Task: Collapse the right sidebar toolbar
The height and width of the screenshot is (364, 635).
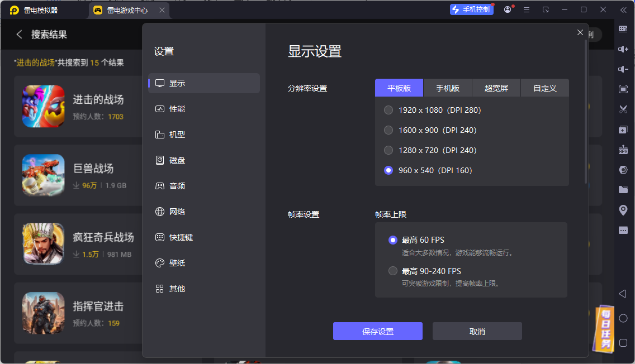Action: pyautogui.click(x=623, y=9)
